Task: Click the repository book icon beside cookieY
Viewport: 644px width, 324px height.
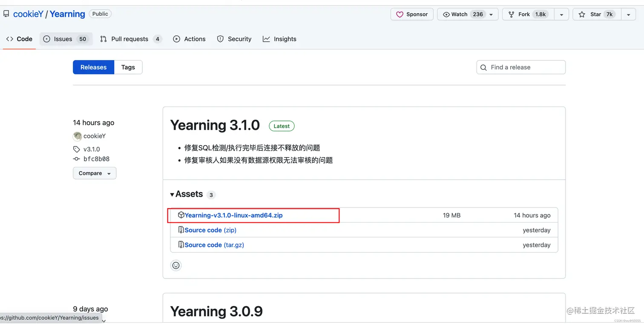Action: point(6,14)
